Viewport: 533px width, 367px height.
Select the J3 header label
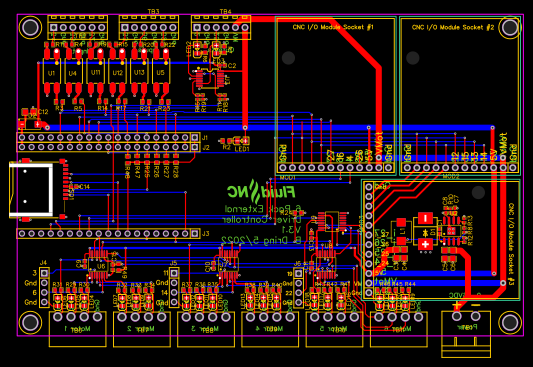pyautogui.click(x=206, y=234)
